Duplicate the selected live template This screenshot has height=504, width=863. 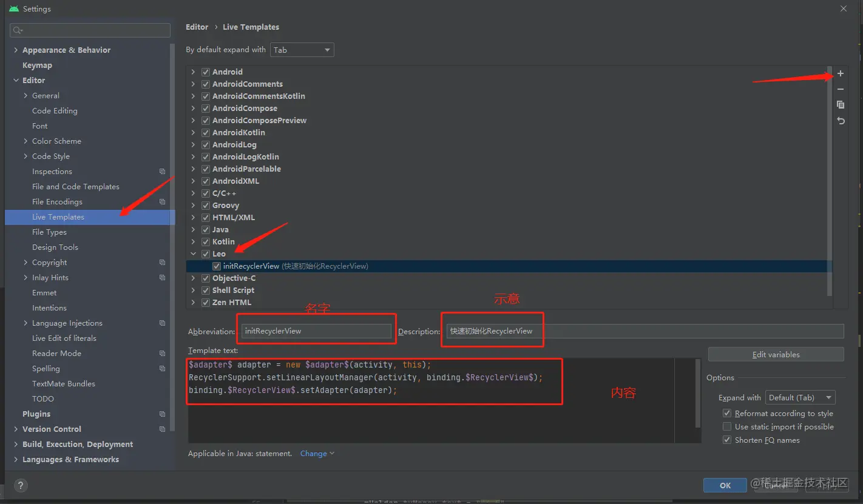(841, 105)
